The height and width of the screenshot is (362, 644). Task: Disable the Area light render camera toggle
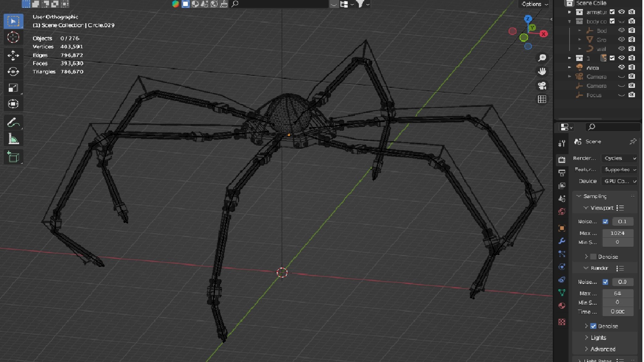pos(632,67)
